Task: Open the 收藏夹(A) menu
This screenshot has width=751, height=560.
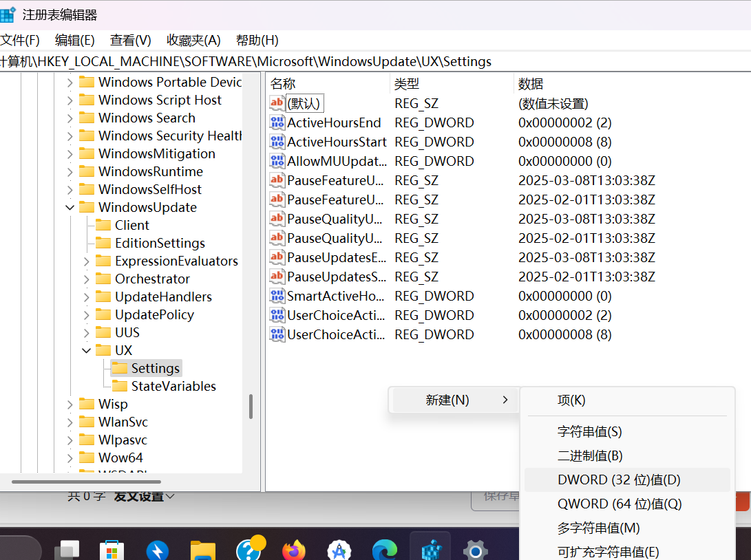Action: click(x=193, y=40)
